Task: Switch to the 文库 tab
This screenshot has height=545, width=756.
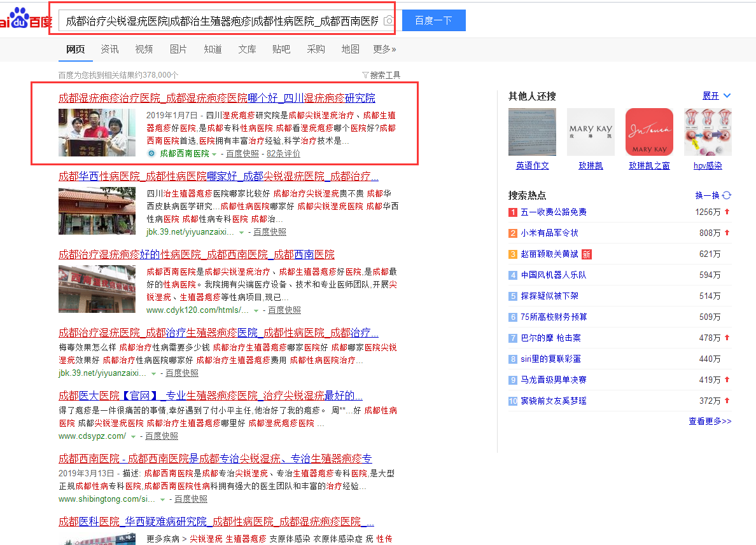Action: click(x=247, y=49)
